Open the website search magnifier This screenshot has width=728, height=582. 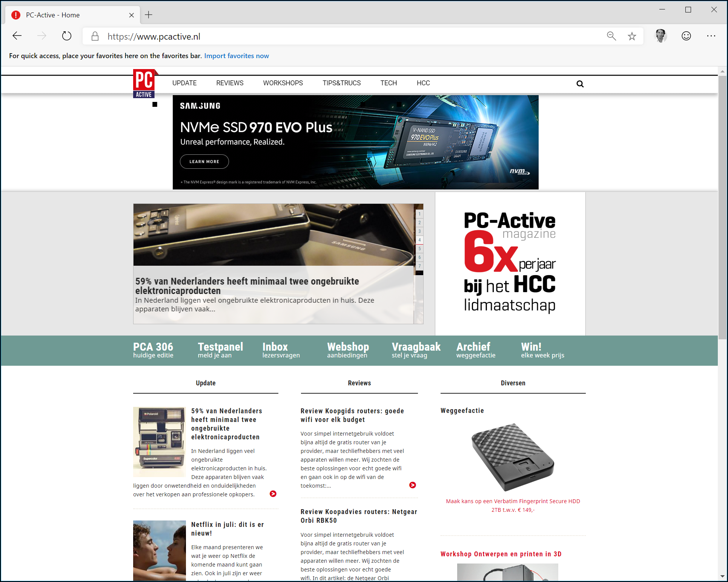(x=580, y=84)
